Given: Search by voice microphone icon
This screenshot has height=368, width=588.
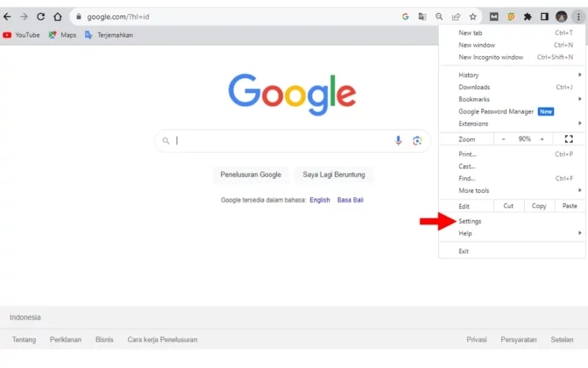Looking at the screenshot, I should point(398,141).
